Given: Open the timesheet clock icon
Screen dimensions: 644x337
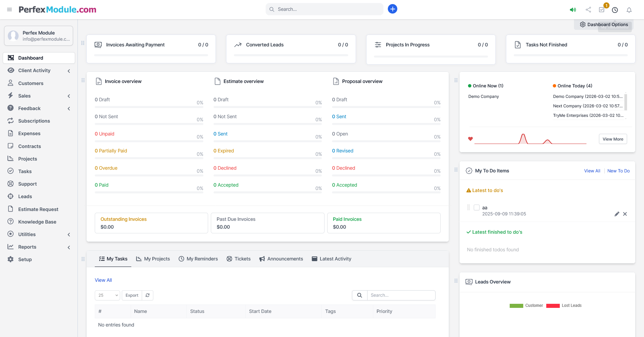Looking at the screenshot, I should click(615, 10).
